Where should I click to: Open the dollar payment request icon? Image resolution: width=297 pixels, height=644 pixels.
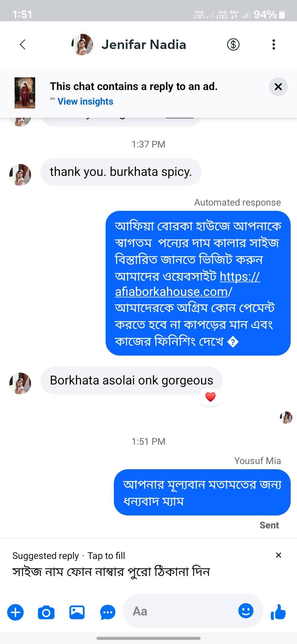233,45
